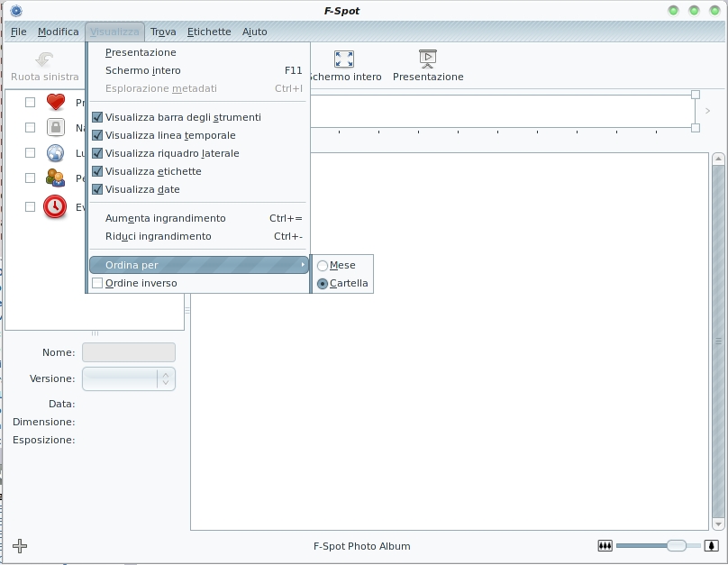Image resolution: width=728 pixels, height=565 pixels.
Task: Toggle Visualizza linea temporale
Action: (x=198, y=135)
